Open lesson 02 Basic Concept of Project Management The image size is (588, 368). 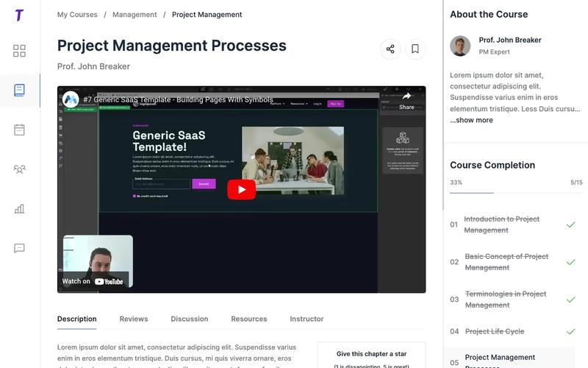point(506,262)
